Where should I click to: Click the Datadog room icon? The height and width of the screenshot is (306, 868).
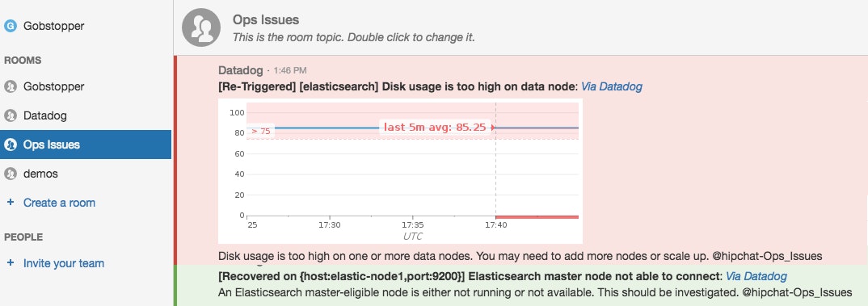click(x=11, y=115)
